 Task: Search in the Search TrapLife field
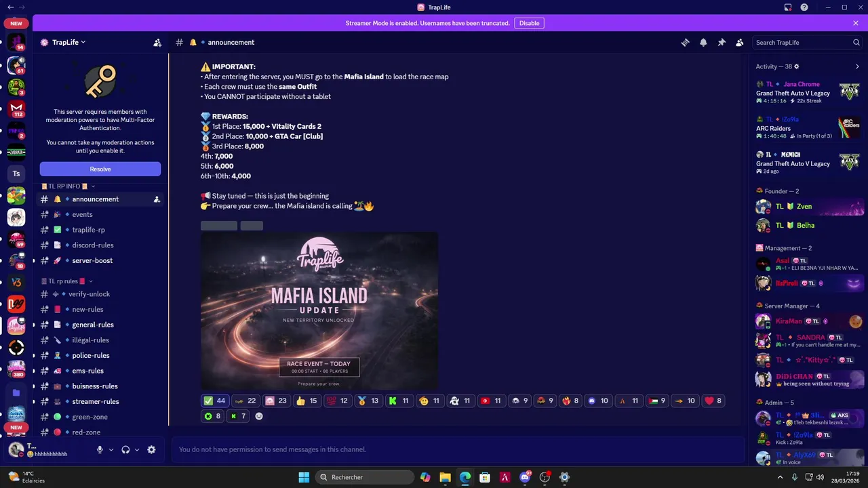[807, 42]
